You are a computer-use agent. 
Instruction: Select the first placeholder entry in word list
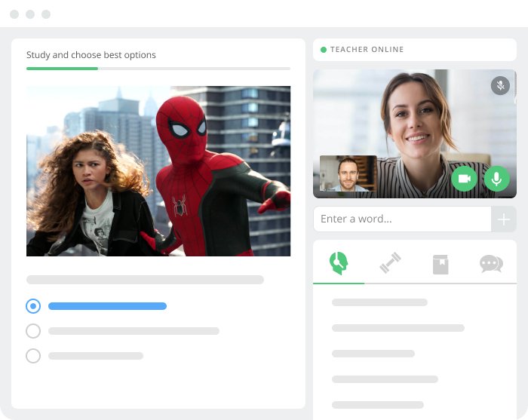coord(379,302)
